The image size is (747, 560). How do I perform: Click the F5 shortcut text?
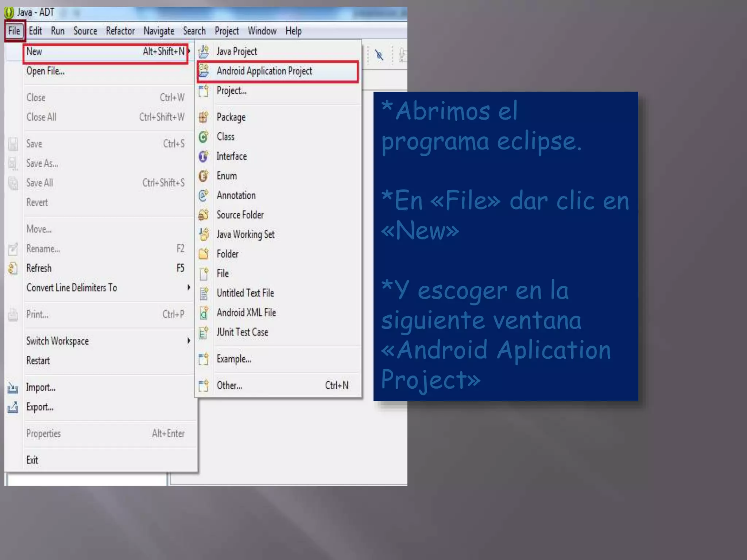[181, 268]
